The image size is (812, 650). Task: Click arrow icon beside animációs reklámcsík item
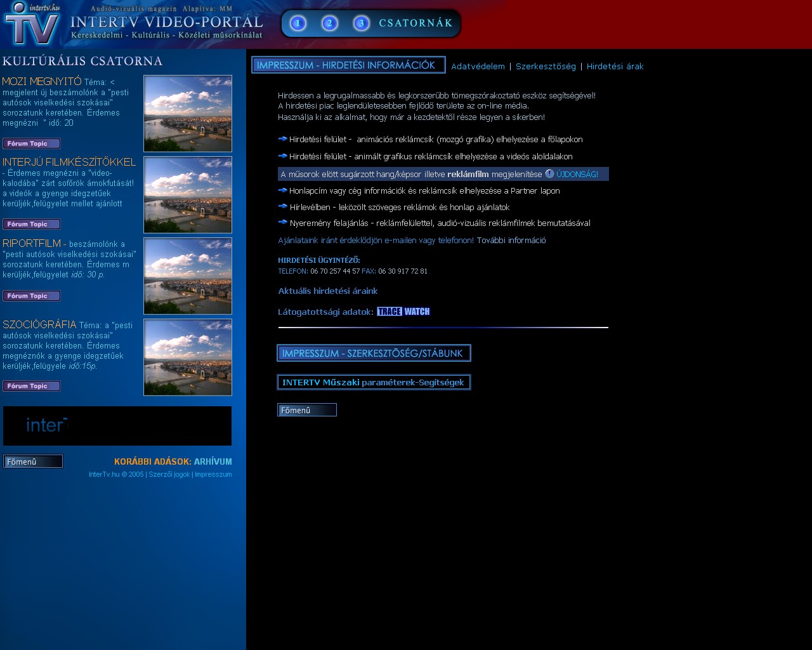283,138
